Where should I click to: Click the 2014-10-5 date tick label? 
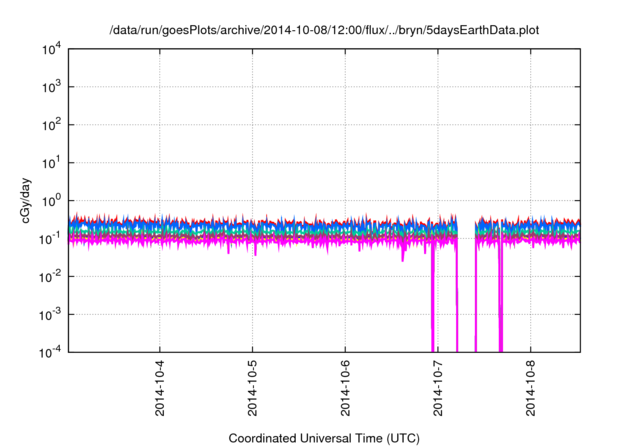(252, 388)
